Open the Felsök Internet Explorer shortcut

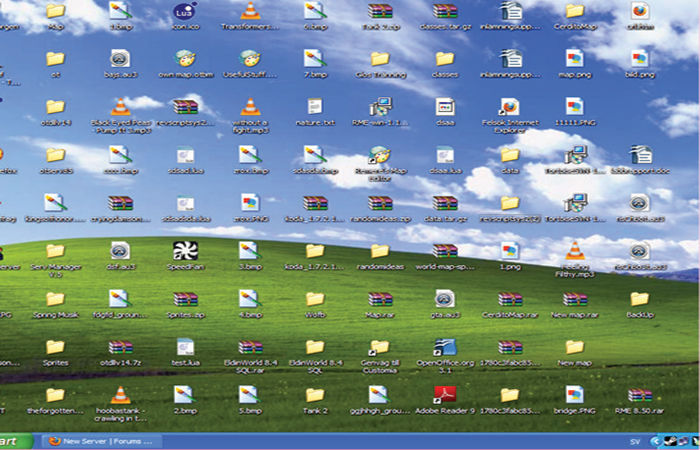coord(509,106)
